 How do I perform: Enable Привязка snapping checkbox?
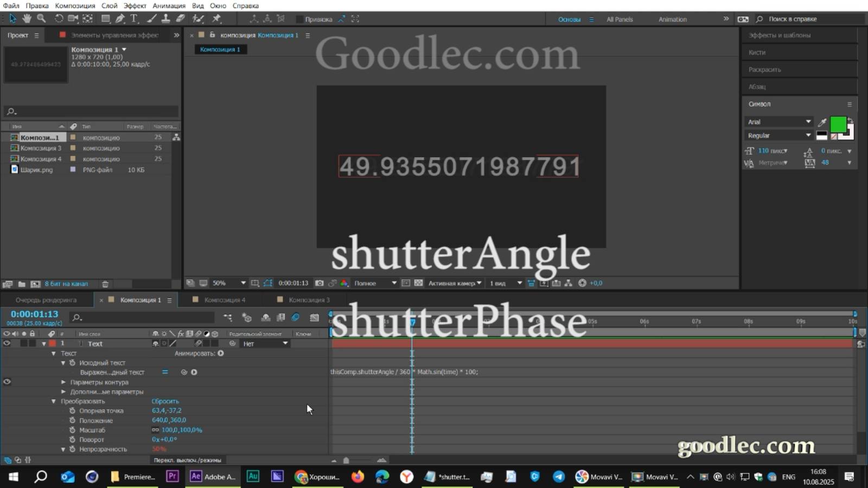tap(298, 18)
